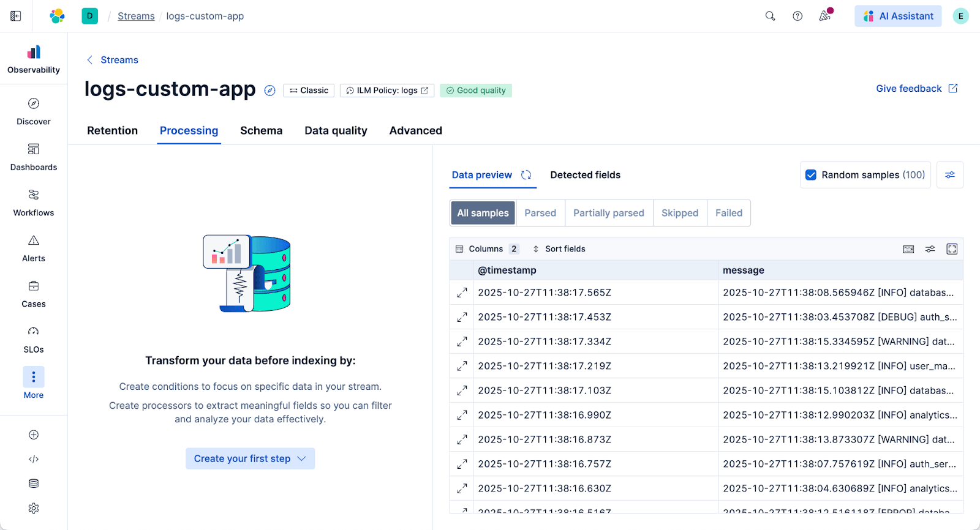Open the Detected fields tab
Viewport: 980px width, 530px height.
tap(585, 175)
